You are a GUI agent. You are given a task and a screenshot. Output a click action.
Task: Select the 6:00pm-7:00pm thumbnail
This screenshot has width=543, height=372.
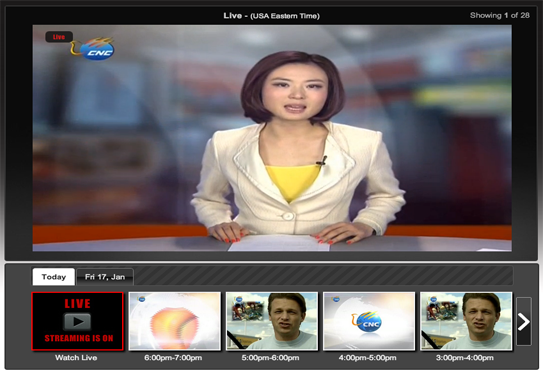pos(175,321)
